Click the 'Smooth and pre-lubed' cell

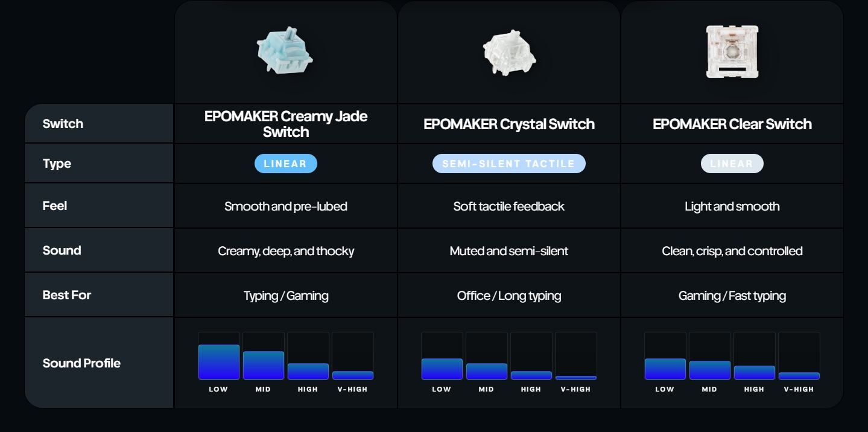pos(286,206)
